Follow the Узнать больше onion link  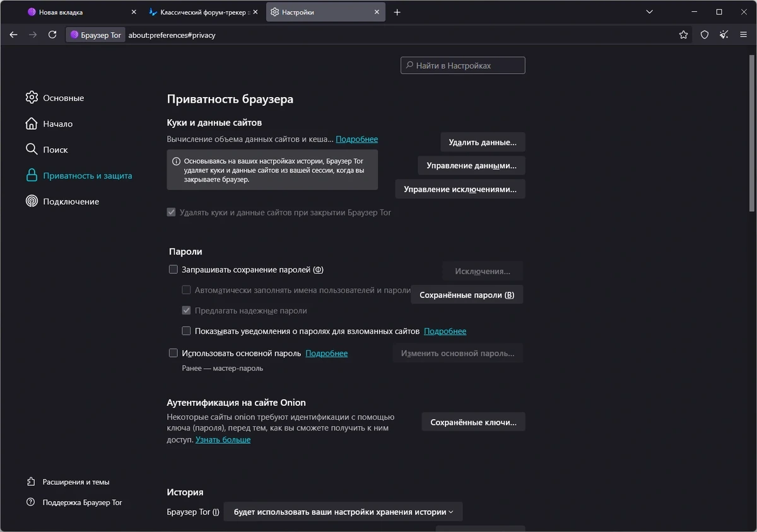(x=223, y=439)
